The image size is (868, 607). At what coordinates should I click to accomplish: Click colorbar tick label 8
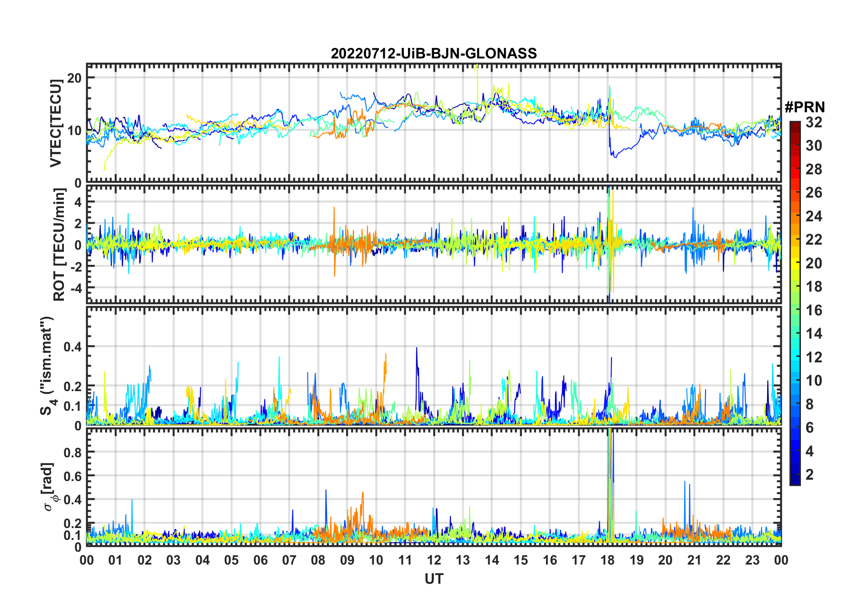[810, 404]
